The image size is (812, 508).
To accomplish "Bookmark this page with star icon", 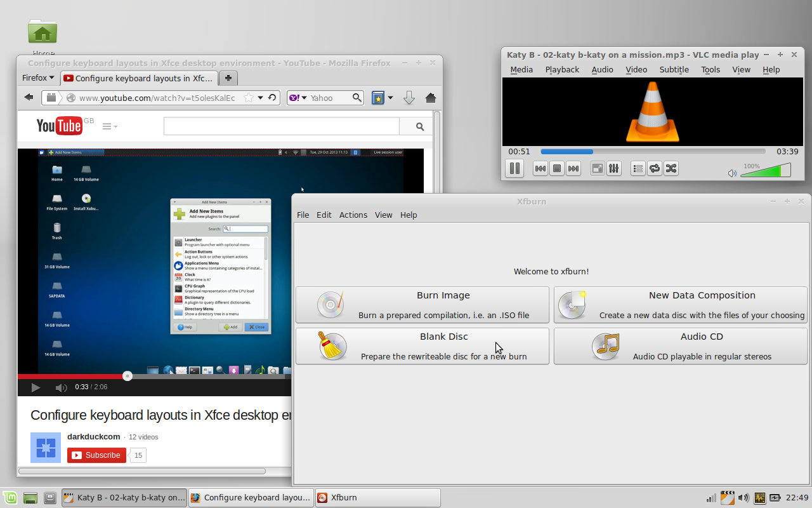I will coord(249,98).
